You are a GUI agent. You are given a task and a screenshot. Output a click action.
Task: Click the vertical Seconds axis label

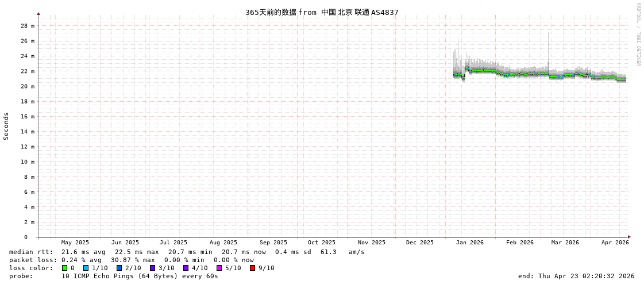(6, 126)
